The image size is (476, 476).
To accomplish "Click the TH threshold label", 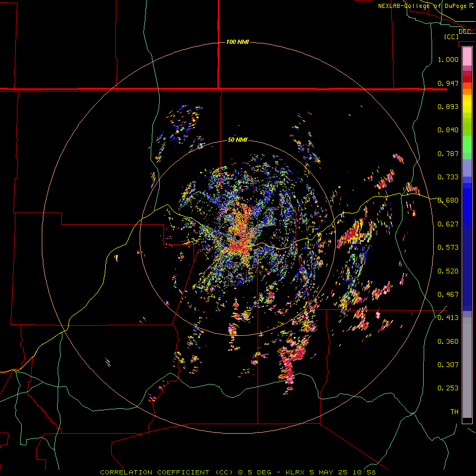I will point(454,412).
